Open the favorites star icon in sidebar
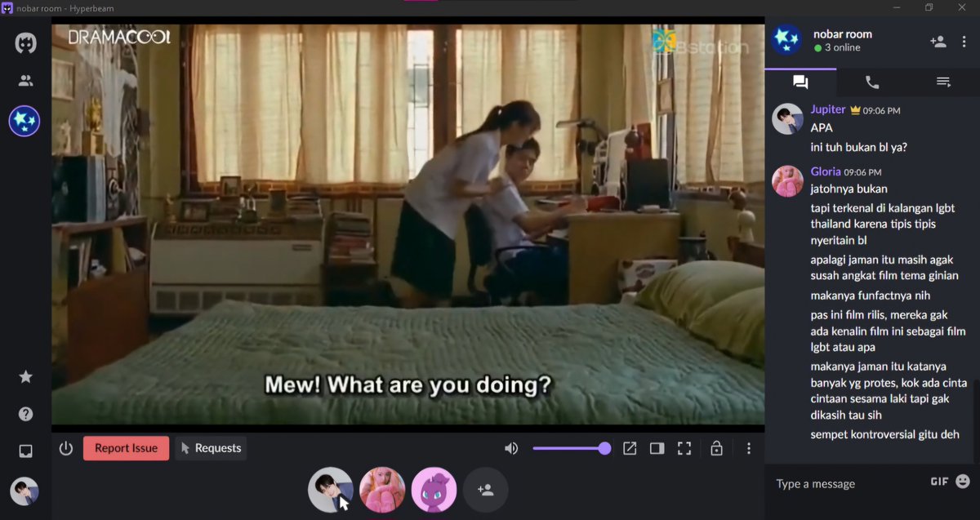The image size is (980, 520). [x=25, y=376]
